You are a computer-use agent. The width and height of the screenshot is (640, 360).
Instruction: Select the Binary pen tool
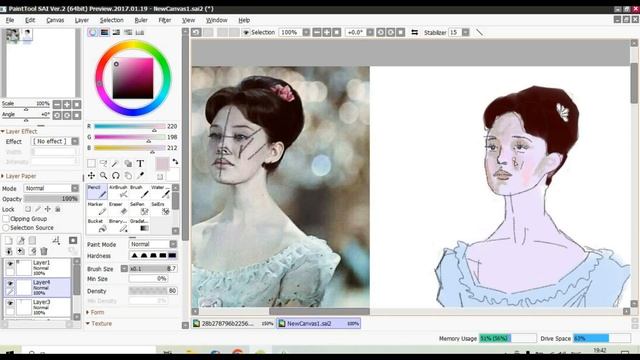pyautogui.click(x=118, y=225)
